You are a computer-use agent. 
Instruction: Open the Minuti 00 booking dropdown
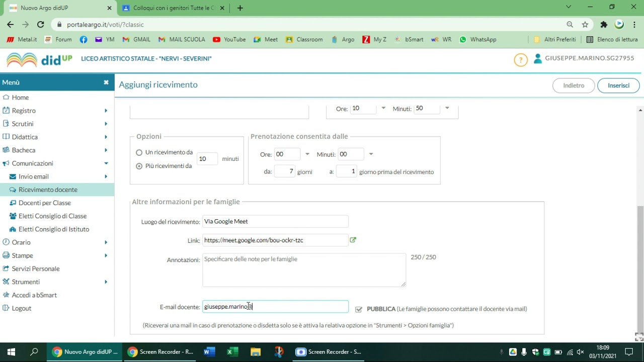point(371,154)
